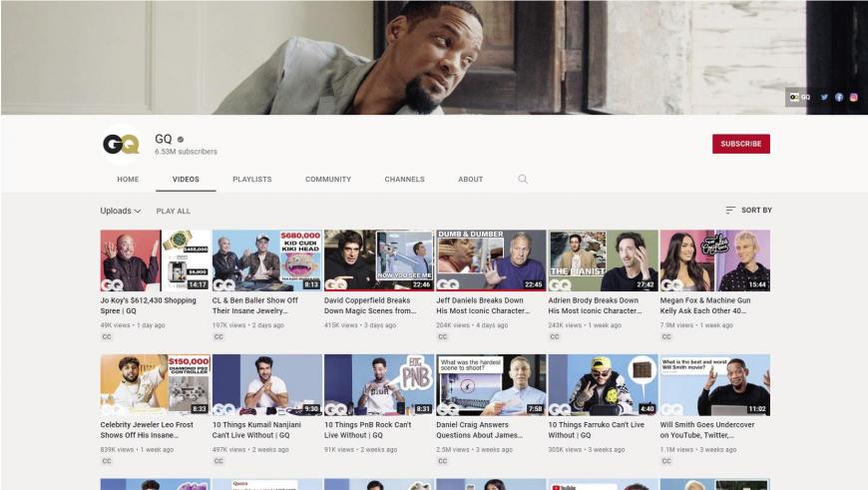
Task: Play the $150,000 diamond controller thumbnail
Action: [x=156, y=385]
